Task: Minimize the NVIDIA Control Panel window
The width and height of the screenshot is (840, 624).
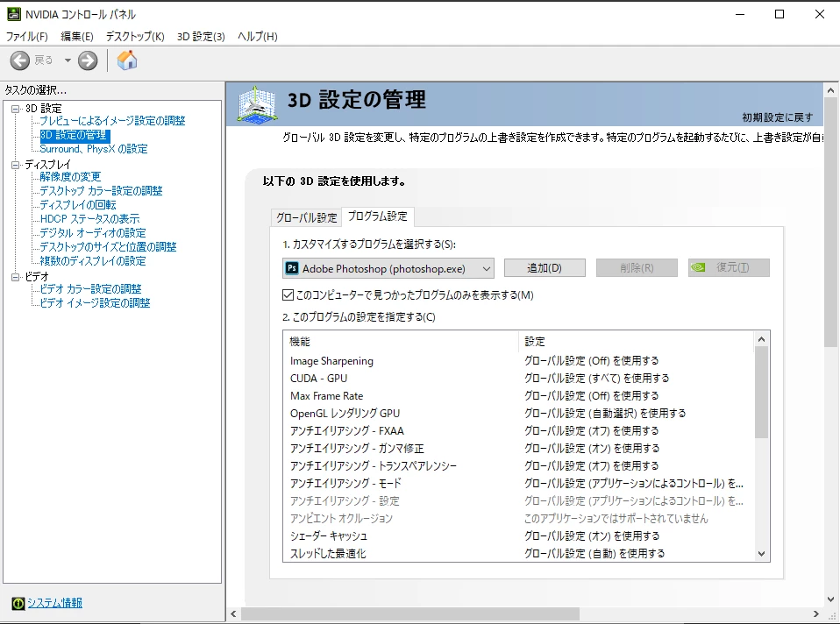Action: pos(740,15)
